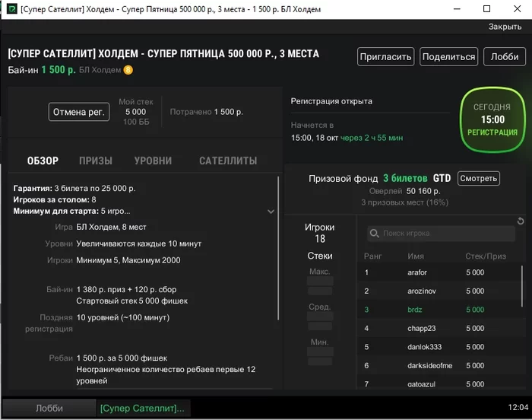Screen dimensions: 532x420
Task: Click the Увеличиваются каждые 10 минут text
Action: (x=139, y=243)
